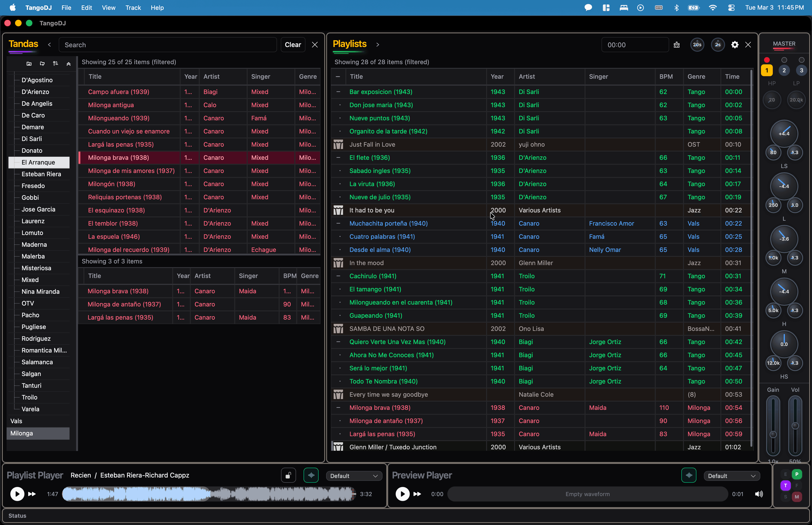Create a new tanda folder
Screen dimensions: 812x525
tap(29, 63)
